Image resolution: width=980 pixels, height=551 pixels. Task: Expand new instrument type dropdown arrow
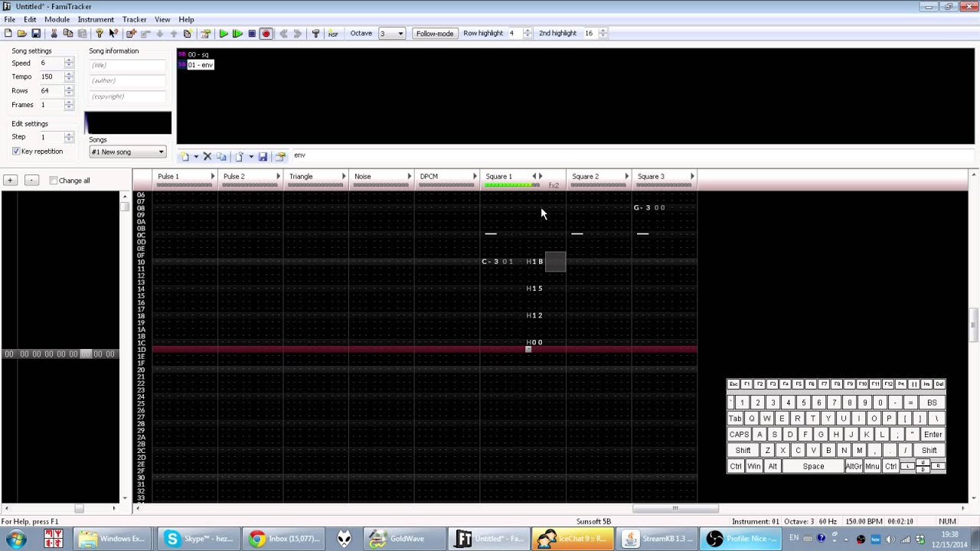click(196, 156)
